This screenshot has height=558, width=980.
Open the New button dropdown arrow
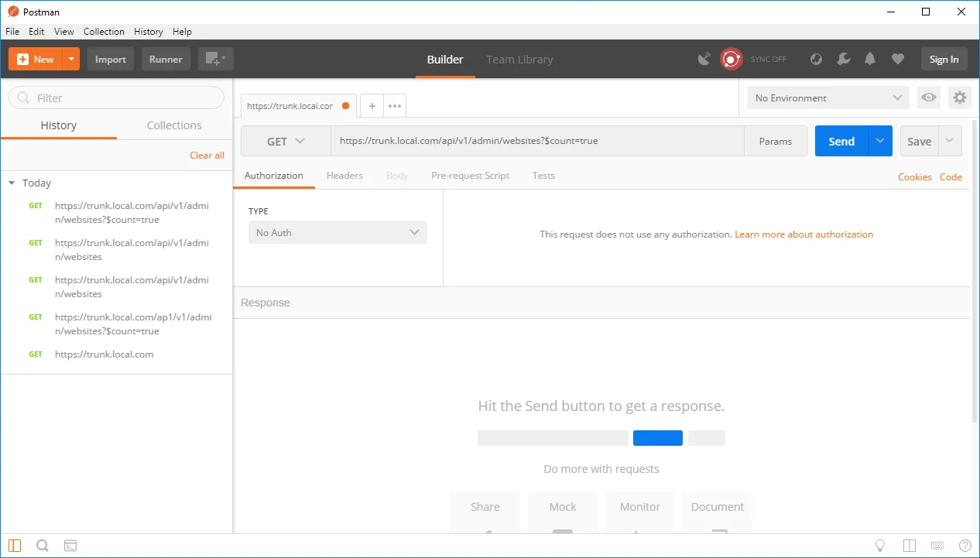(71, 59)
